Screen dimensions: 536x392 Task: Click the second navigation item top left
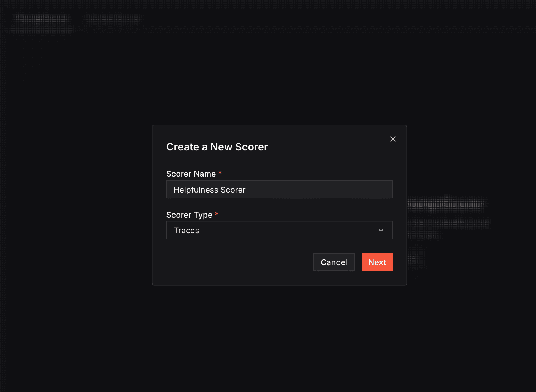pos(113,18)
